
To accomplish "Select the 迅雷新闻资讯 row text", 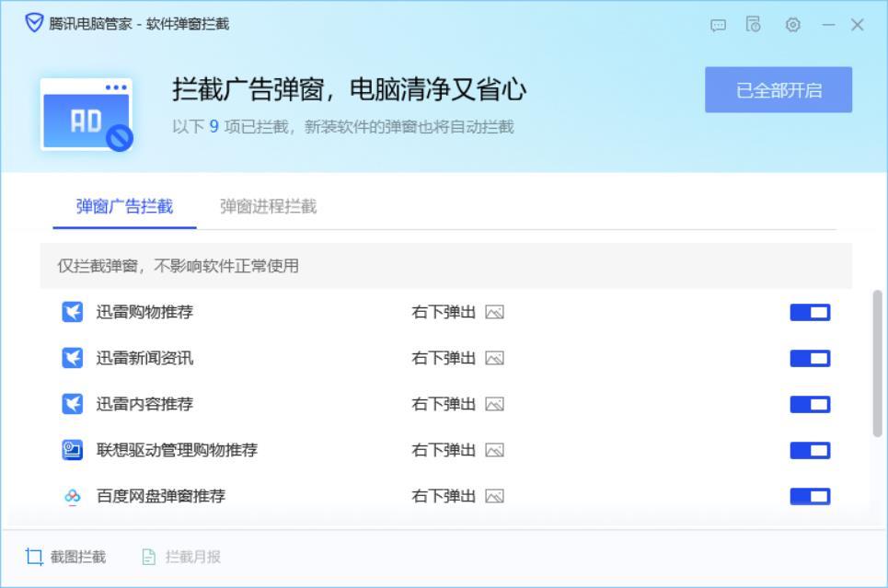I will point(145,358).
